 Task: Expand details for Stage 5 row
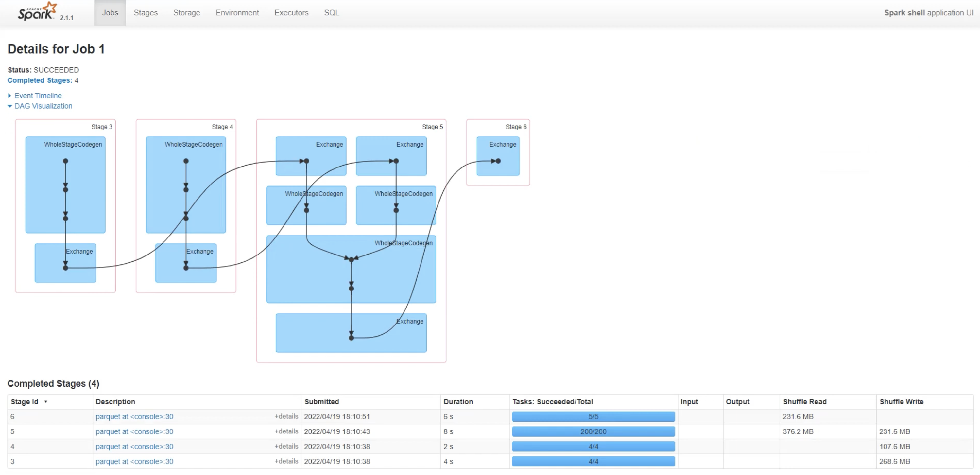[286, 431]
